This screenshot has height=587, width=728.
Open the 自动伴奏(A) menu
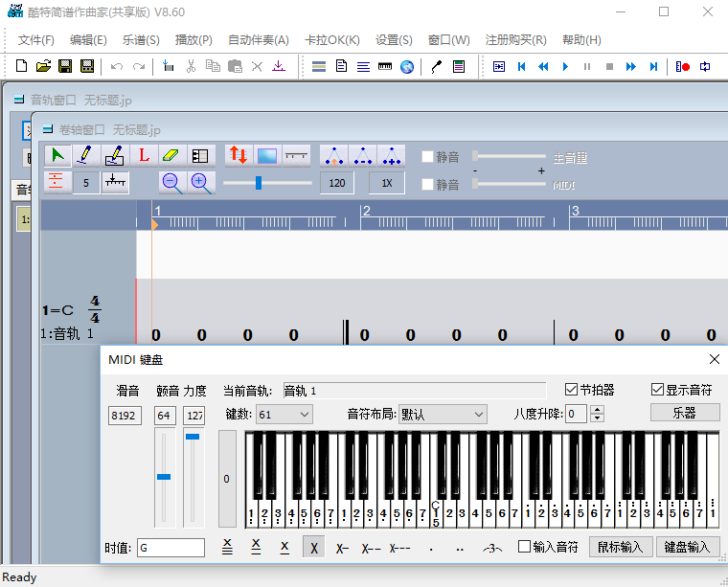tap(258, 40)
